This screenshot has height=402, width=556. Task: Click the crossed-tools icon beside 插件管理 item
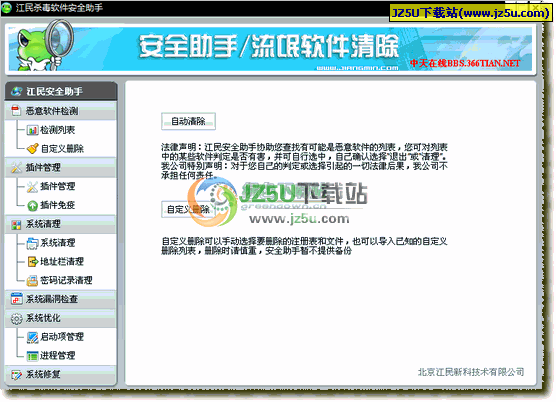[x=32, y=186]
